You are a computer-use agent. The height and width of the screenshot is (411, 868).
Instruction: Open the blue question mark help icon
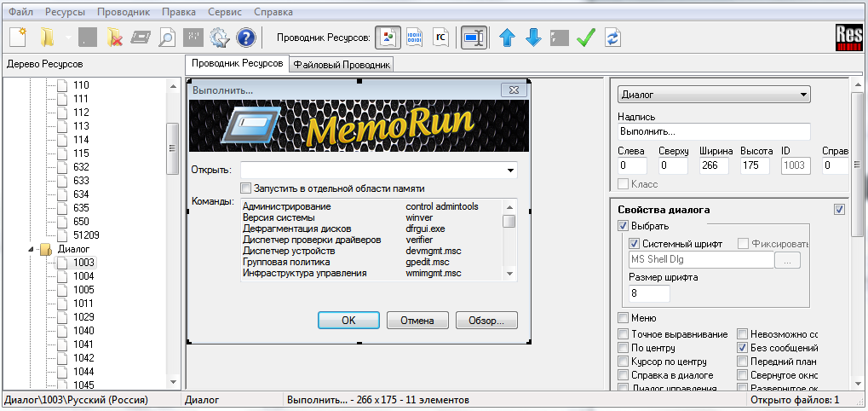pos(246,38)
